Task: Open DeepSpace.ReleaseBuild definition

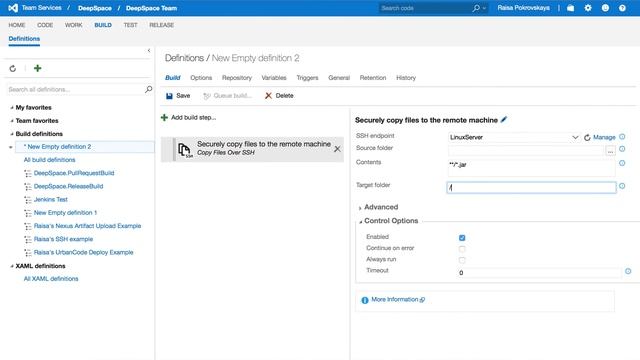Action: point(69,186)
